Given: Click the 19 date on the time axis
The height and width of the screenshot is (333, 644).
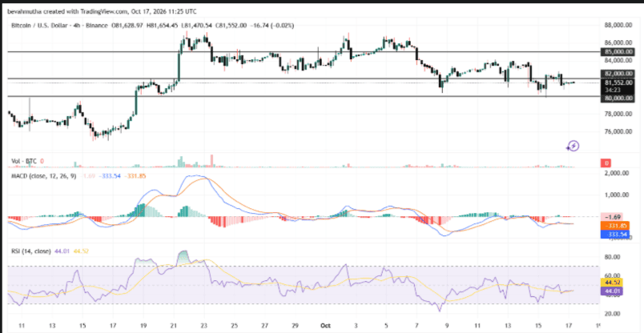Looking at the screenshot, I should tap(143, 326).
